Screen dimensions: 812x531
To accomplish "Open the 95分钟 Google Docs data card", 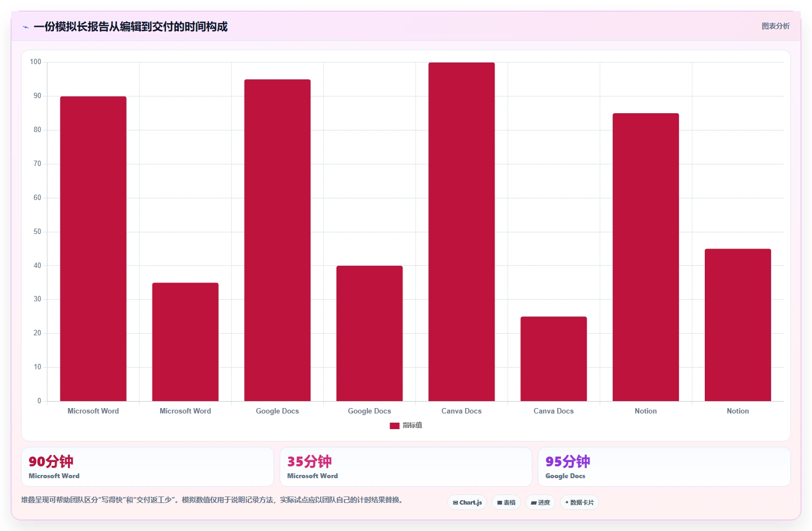I will pyautogui.click(x=664, y=467).
